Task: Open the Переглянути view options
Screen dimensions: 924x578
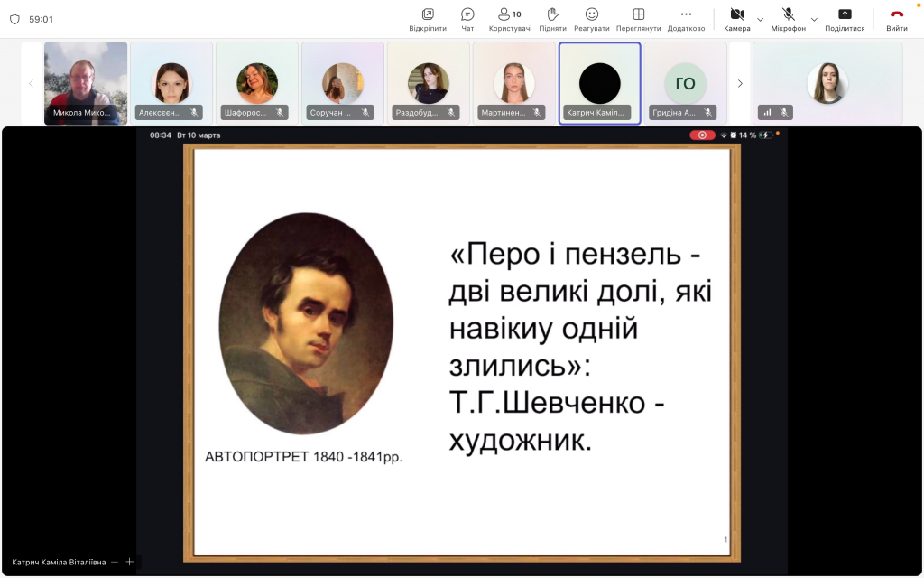Action: (x=638, y=18)
